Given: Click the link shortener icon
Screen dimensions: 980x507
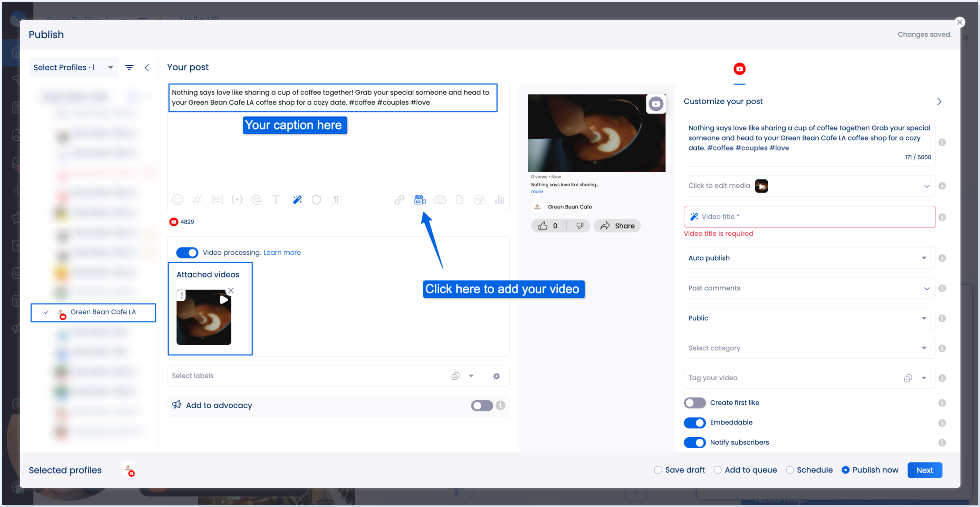Looking at the screenshot, I should 399,200.
